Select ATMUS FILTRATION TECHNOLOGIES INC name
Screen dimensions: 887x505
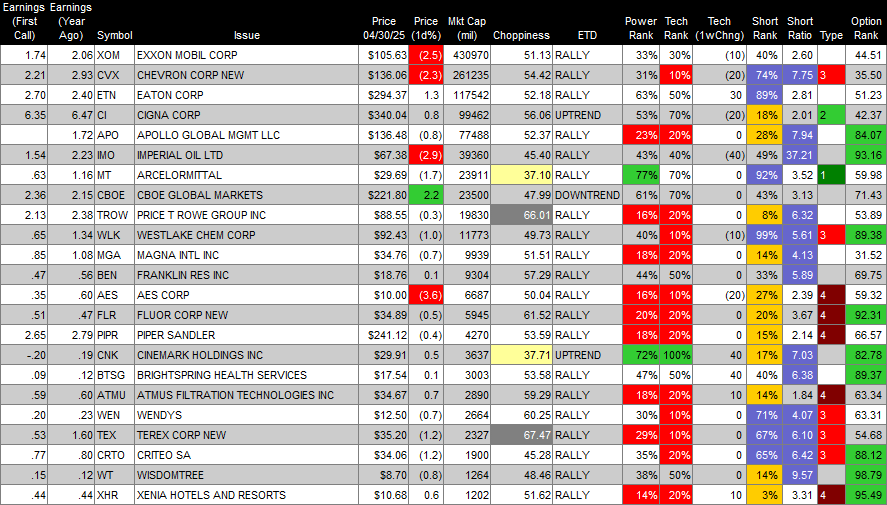(235, 395)
